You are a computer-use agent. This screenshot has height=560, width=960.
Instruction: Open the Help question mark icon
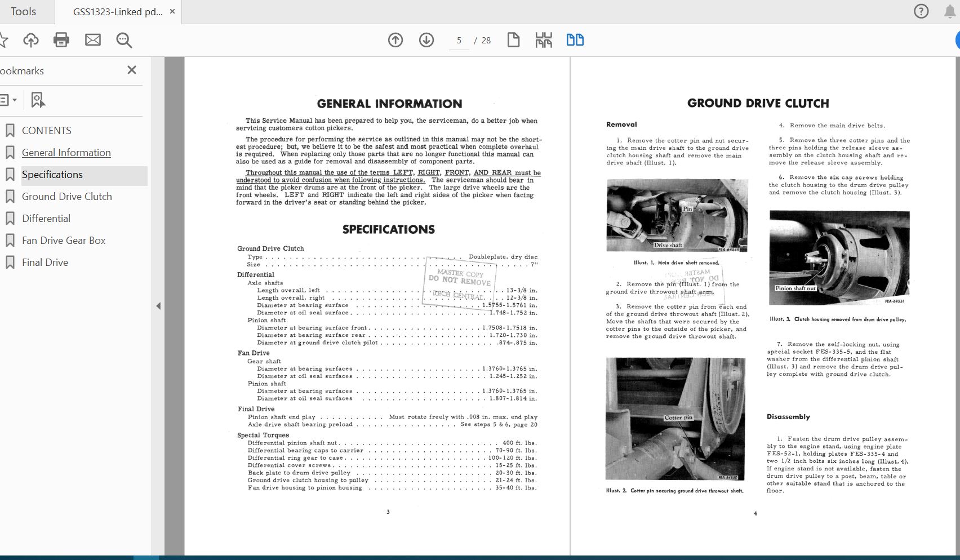(921, 11)
